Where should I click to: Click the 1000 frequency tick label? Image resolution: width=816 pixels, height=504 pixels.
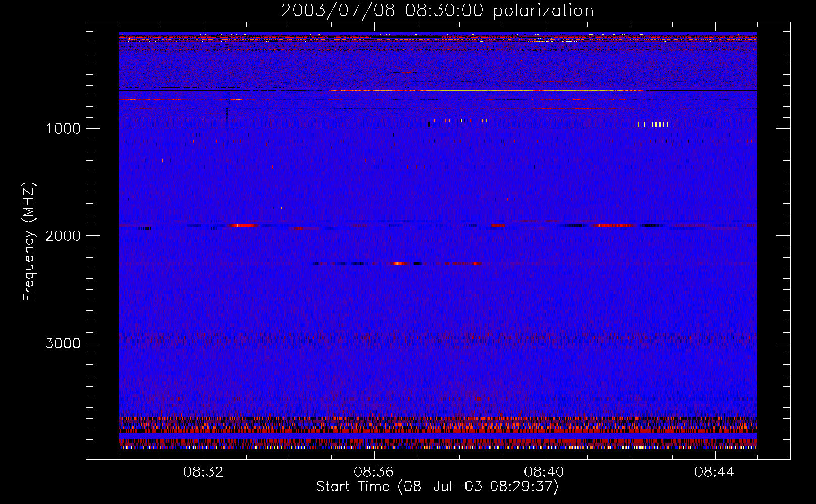point(63,129)
